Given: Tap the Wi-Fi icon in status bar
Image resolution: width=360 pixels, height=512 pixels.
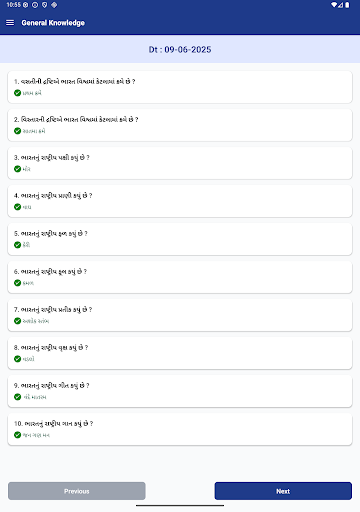Looking at the screenshot, I should click(x=334, y=5).
